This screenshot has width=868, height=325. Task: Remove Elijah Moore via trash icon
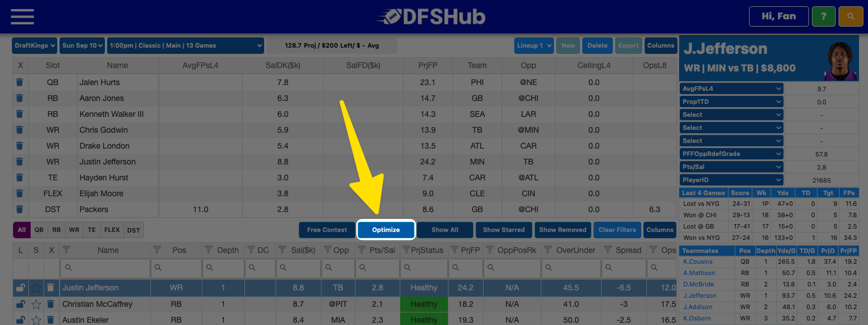point(20,193)
